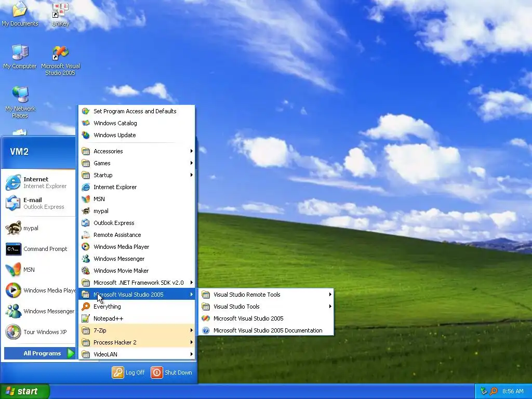The image size is (532, 399).
Task: Open Microsoft Visual Studio 2005 desktop shortcut
Action: coord(60,60)
